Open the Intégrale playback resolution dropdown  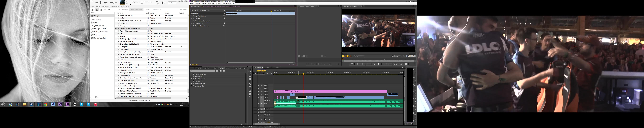point(396,56)
